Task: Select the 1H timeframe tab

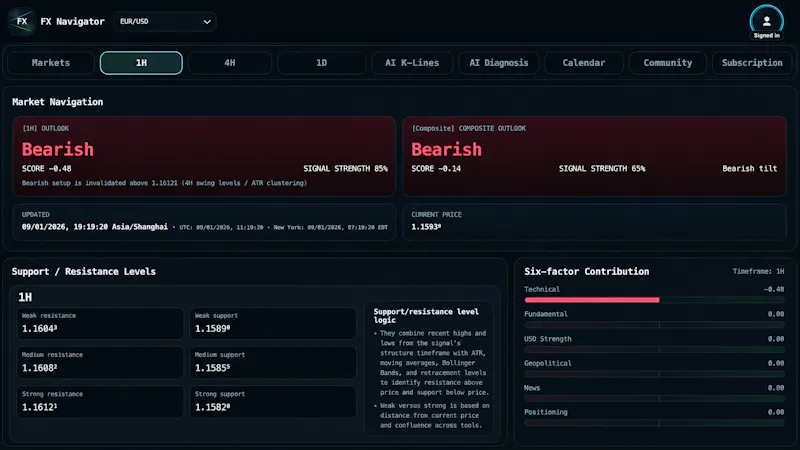Action: click(x=141, y=63)
